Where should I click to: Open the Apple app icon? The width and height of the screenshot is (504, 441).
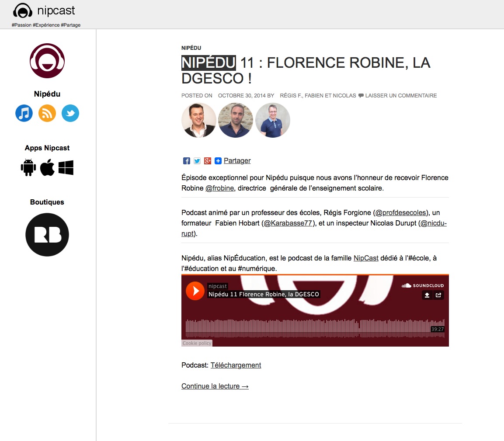coord(47,168)
